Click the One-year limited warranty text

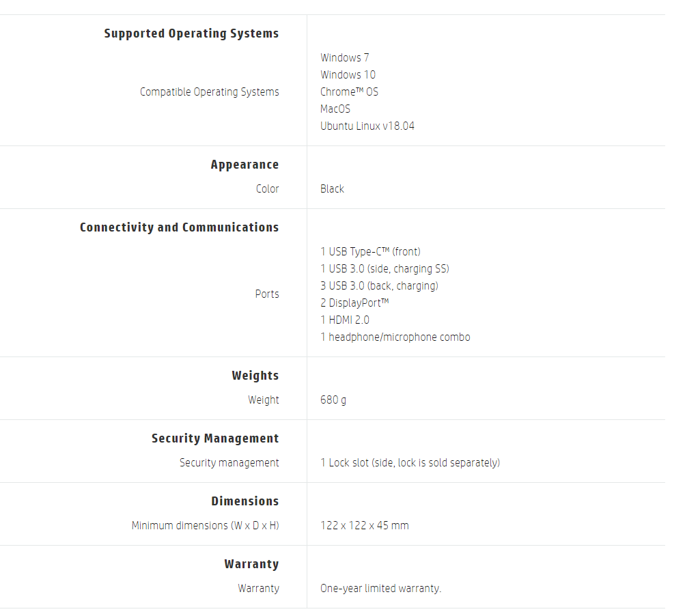tap(380, 588)
